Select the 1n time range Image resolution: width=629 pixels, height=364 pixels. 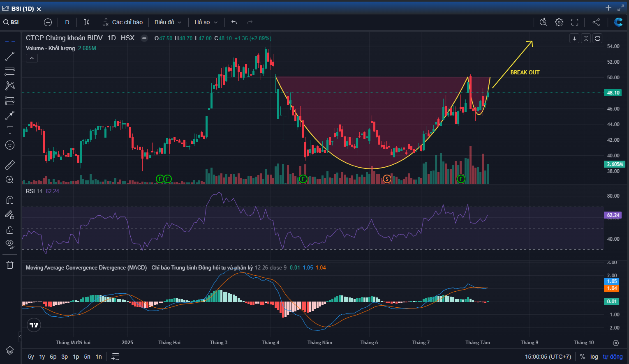(99, 357)
